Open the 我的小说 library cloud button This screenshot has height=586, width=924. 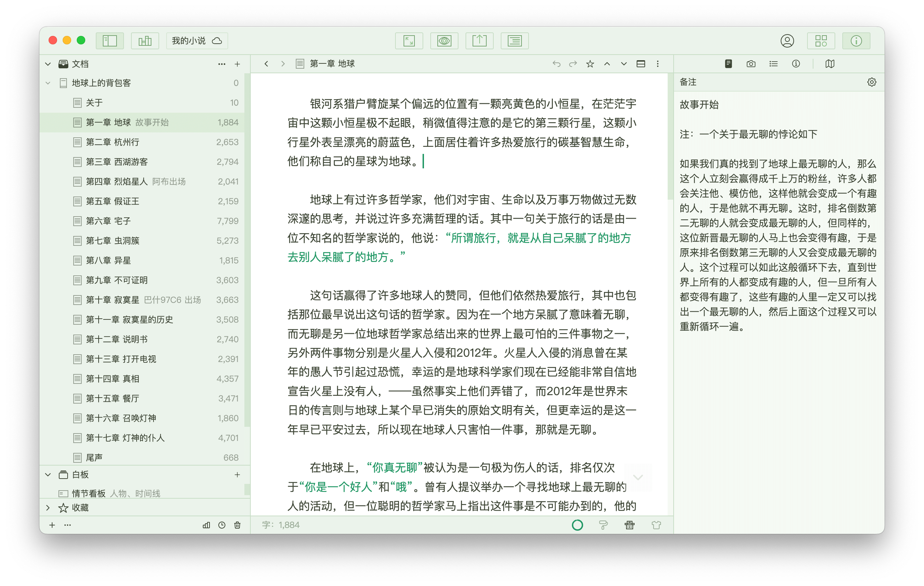coord(197,41)
